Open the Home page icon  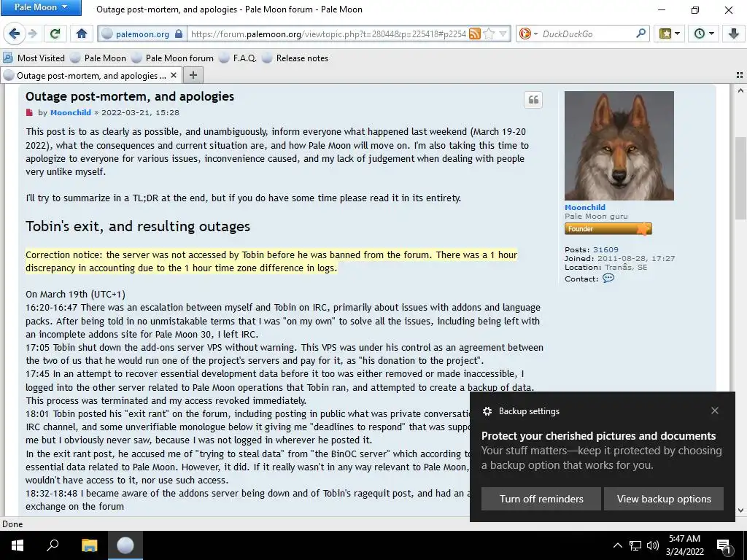pos(82,34)
